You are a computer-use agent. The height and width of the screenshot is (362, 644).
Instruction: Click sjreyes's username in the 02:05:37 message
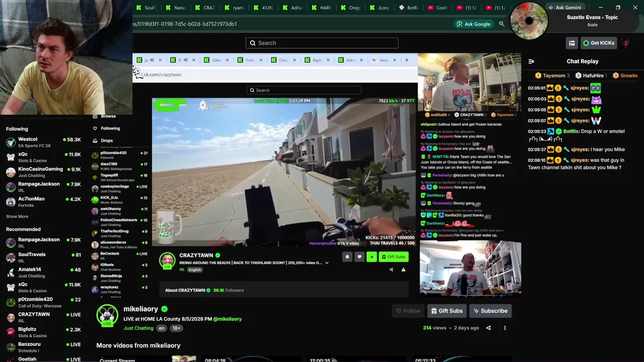[x=579, y=149]
